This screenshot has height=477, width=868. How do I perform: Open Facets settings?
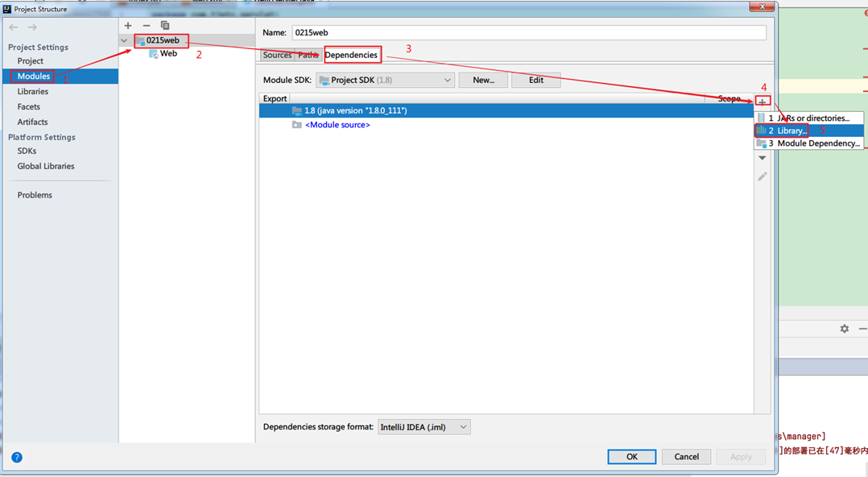pos(29,106)
